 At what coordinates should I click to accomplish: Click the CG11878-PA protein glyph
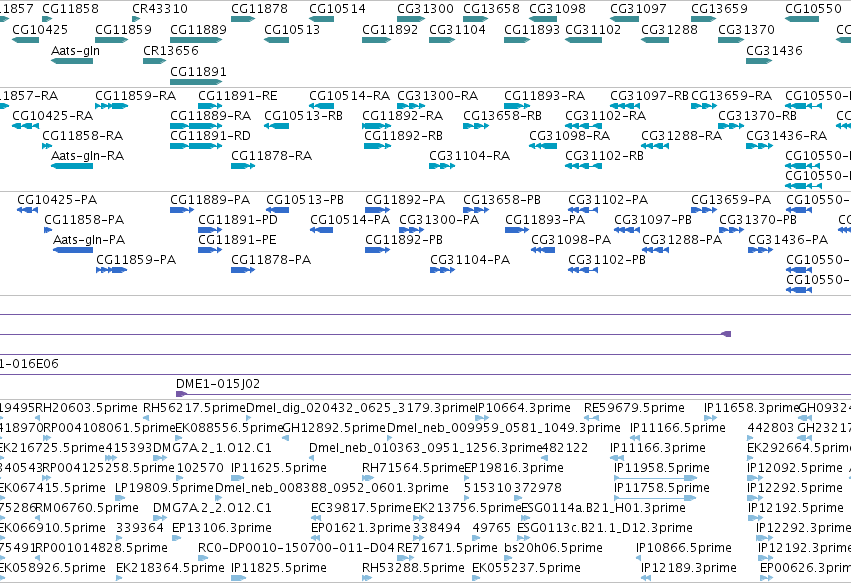243,270
